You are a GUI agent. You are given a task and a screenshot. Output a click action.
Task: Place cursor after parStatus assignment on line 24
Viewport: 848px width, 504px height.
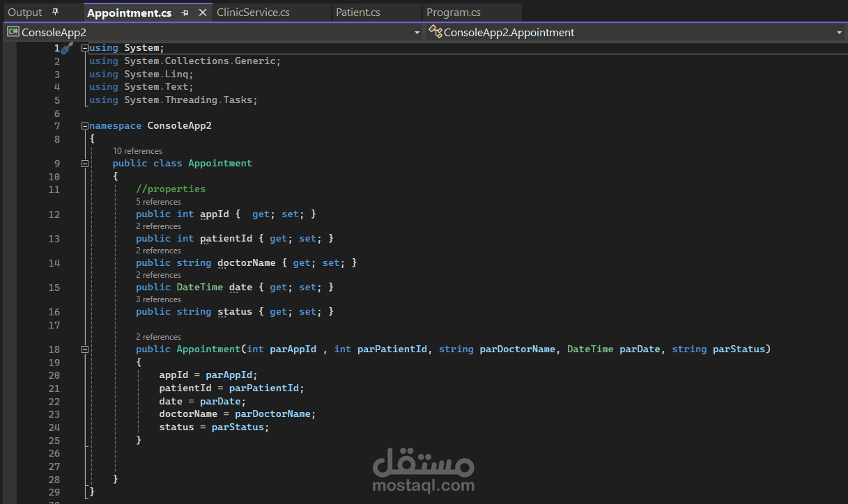[270, 427]
